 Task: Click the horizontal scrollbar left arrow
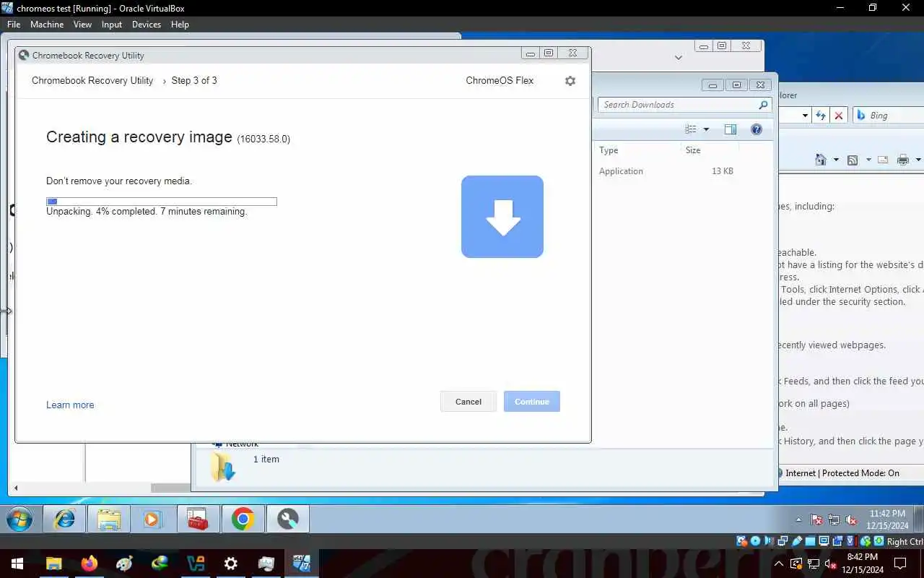coord(16,488)
